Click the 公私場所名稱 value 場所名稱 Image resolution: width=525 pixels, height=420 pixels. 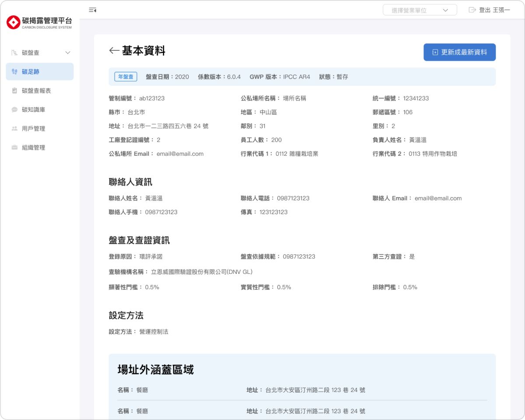point(294,98)
